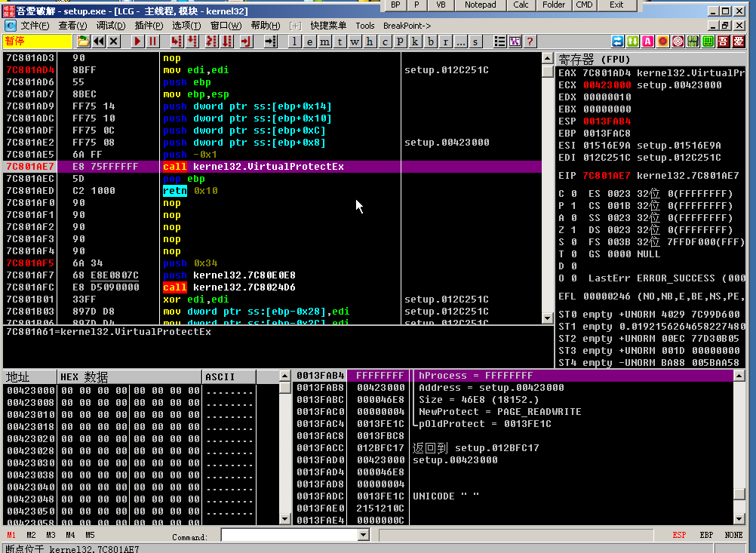This screenshot has height=553, width=756.
Task: Click the red question mark help icon
Action: (530, 41)
